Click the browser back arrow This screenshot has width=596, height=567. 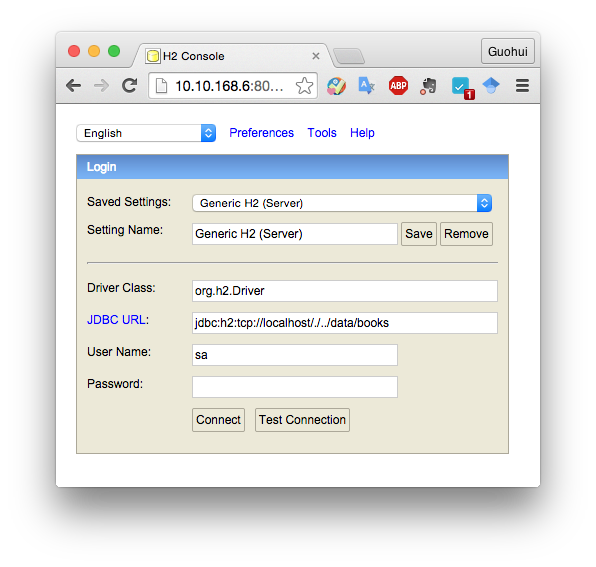coord(73,86)
